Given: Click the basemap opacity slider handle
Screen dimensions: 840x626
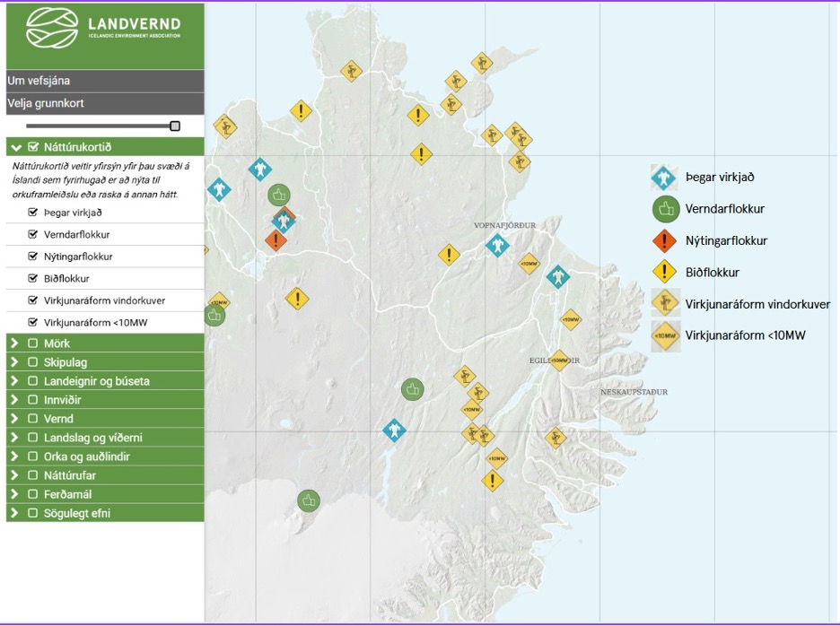Looking at the screenshot, I should click(175, 126).
